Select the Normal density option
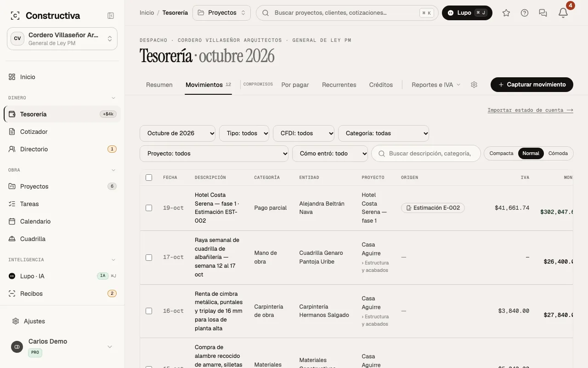588x368 pixels. coord(531,154)
